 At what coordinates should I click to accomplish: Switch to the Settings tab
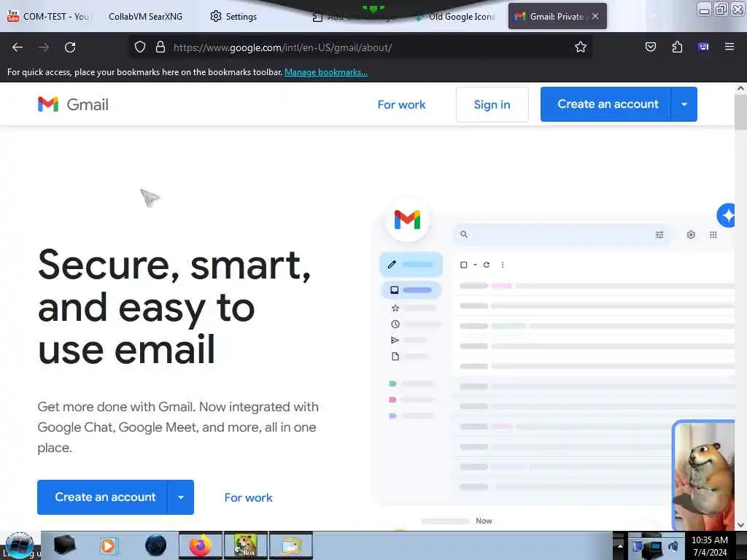pos(233,16)
